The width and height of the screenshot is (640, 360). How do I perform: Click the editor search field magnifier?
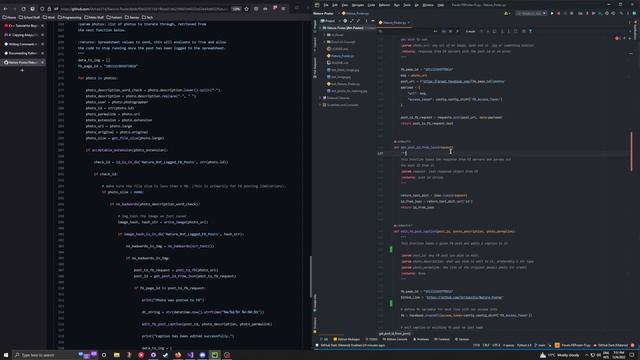[380, 31]
